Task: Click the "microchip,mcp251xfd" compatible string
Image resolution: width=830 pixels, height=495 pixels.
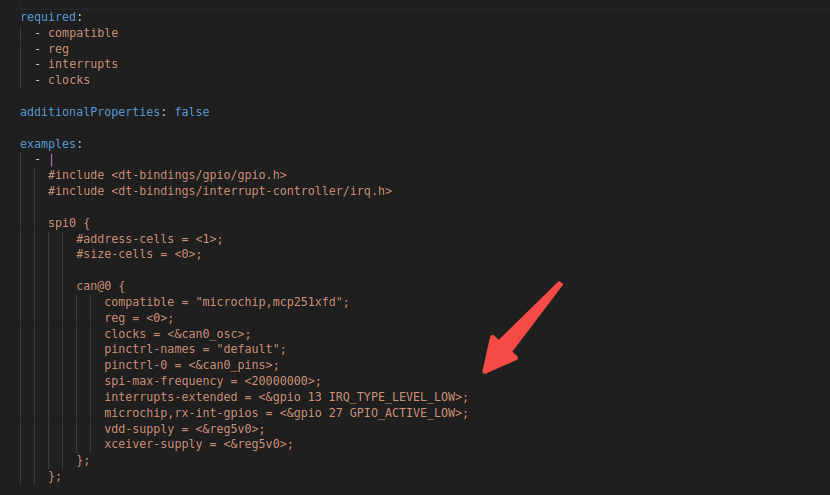Action: pyautogui.click(x=272, y=301)
